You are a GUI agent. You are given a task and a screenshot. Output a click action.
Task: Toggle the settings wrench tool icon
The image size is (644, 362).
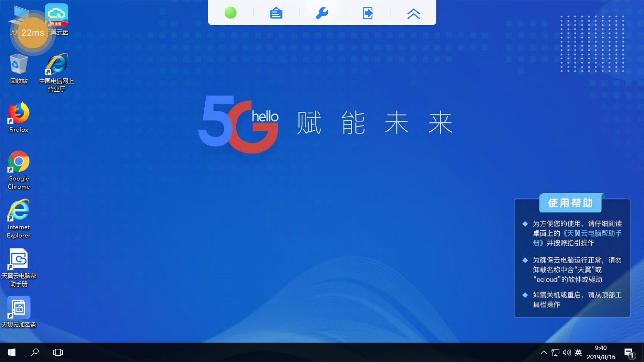click(322, 13)
